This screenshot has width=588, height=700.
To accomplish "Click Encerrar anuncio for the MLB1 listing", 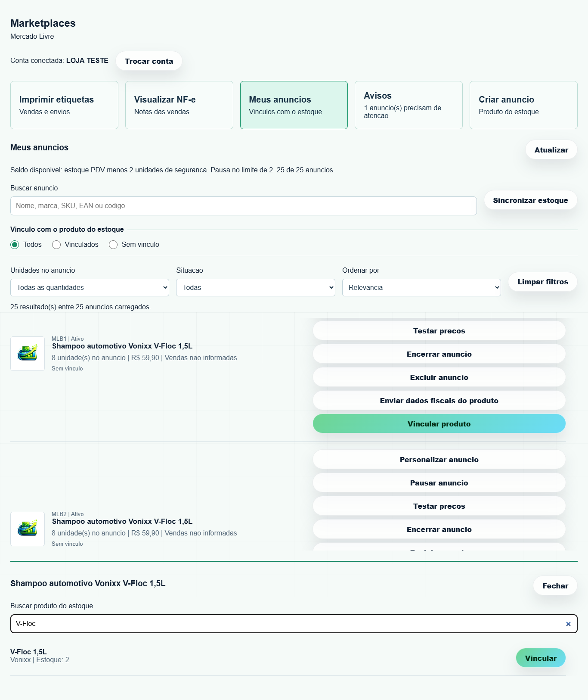I will coord(439,354).
